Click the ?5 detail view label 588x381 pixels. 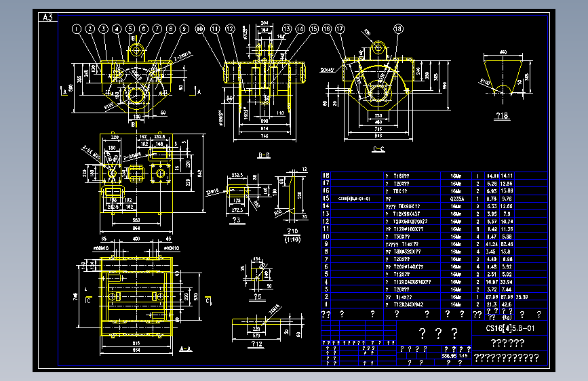coord(258,296)
